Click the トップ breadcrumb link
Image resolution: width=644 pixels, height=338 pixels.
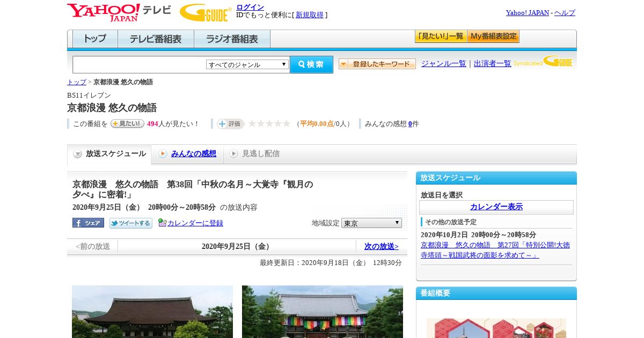point(77,82)
